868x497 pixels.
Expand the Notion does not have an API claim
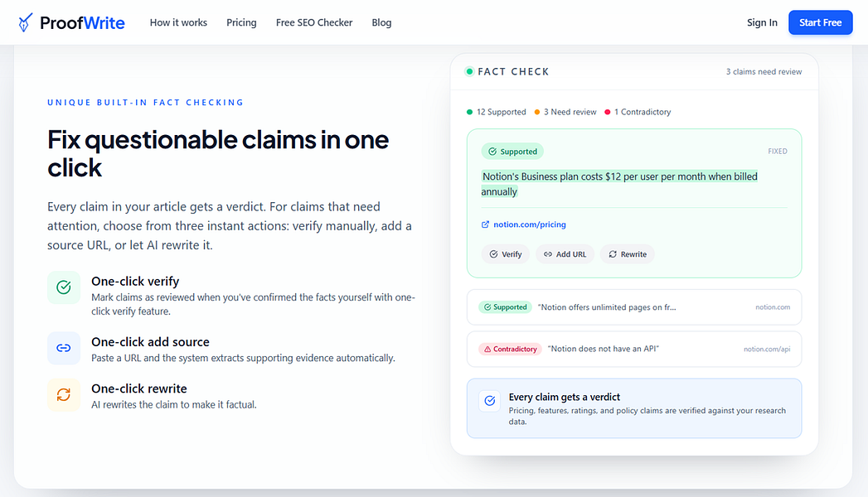pyautogui.click(x=634, y=349)
